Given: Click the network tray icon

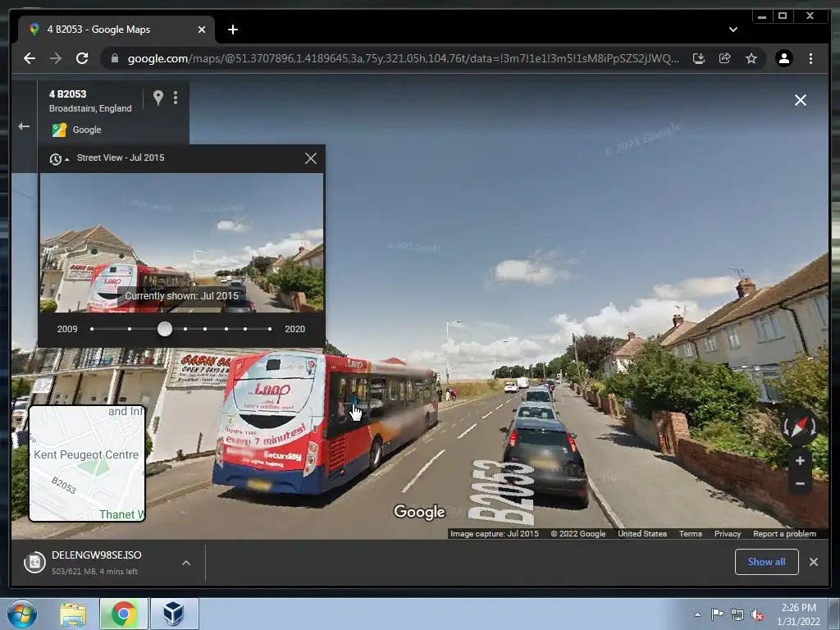Looking at the screenshot, I should tap(737, 614).
